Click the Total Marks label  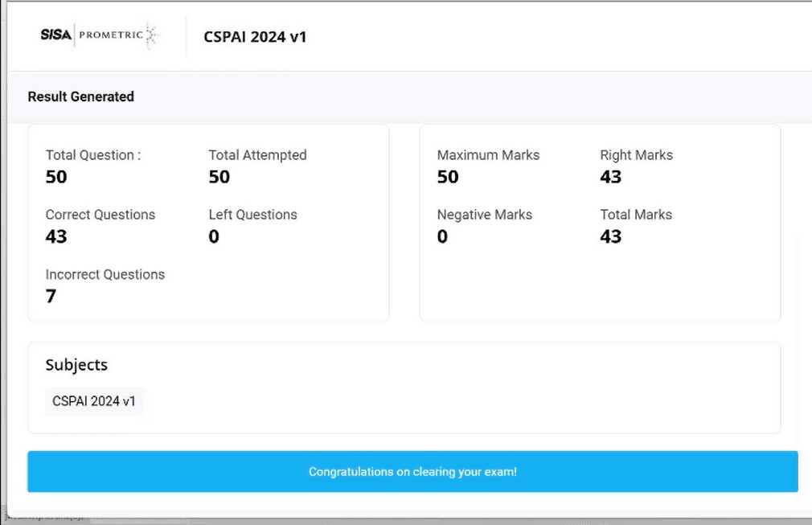[635, 215]
